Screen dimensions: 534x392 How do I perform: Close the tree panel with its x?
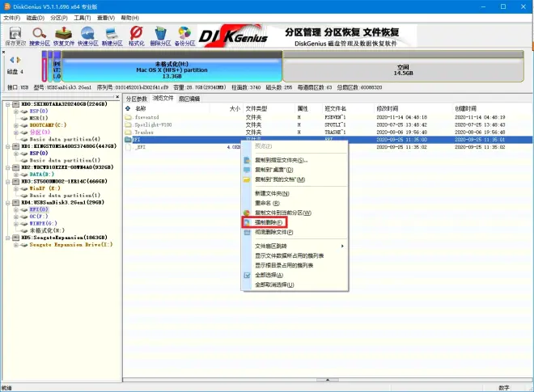117,97
